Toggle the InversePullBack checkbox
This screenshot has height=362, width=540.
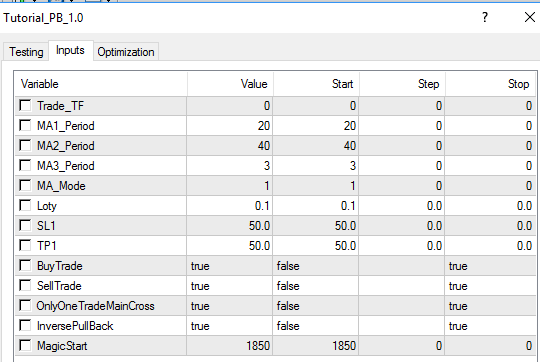25,325
